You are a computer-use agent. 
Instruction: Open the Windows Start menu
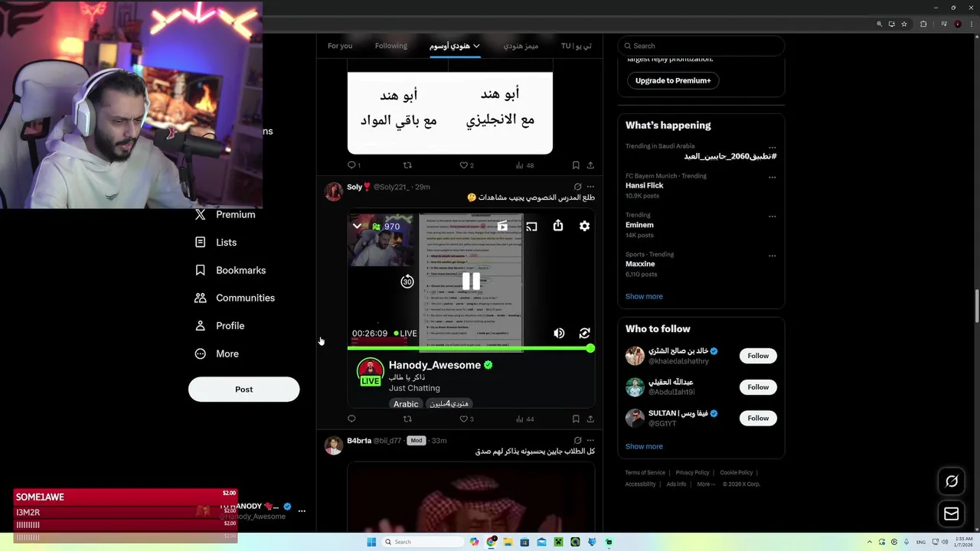coord(371,542)
